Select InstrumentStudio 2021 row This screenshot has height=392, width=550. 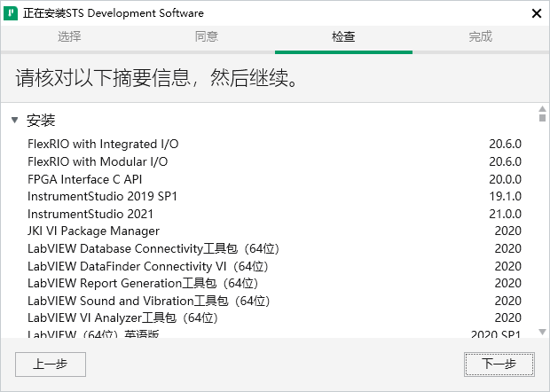click(x=274, y=214)
